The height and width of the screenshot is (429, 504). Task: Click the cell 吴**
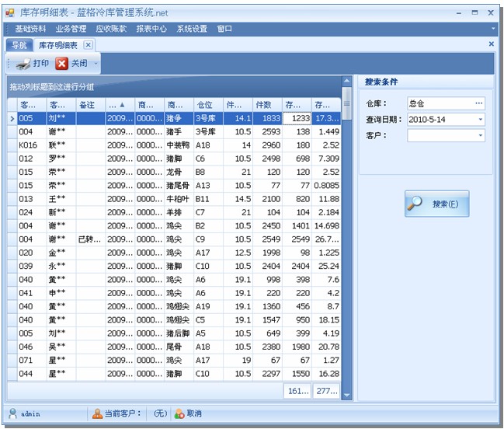[61, 347]
